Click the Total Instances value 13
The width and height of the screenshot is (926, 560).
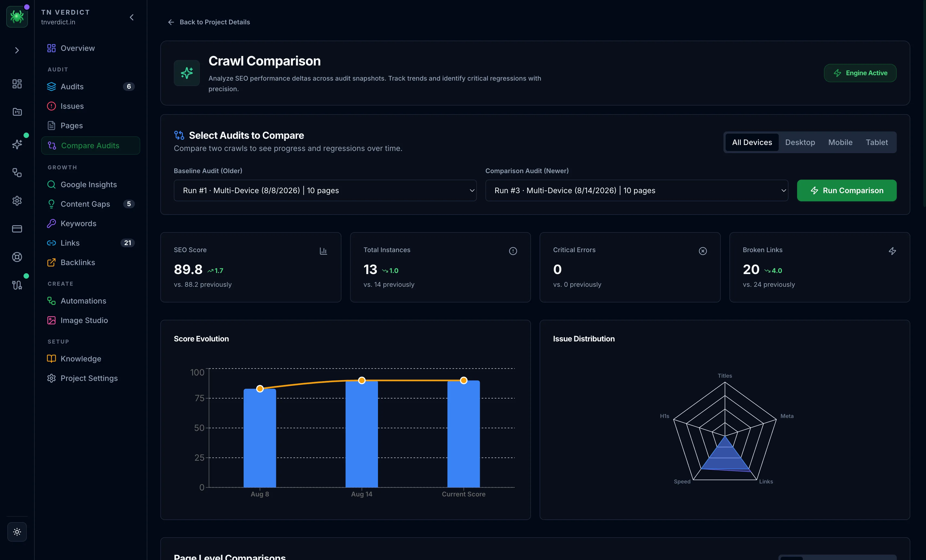click(370, 269)
